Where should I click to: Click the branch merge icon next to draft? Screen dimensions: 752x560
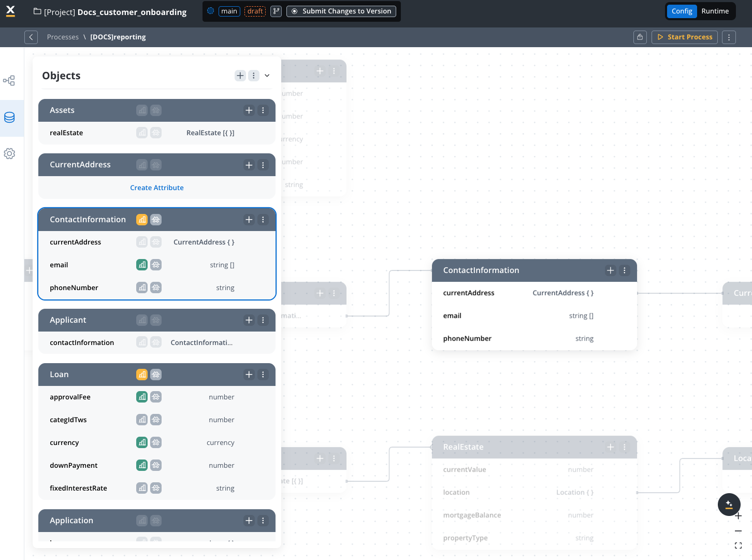tap(277, 11)
